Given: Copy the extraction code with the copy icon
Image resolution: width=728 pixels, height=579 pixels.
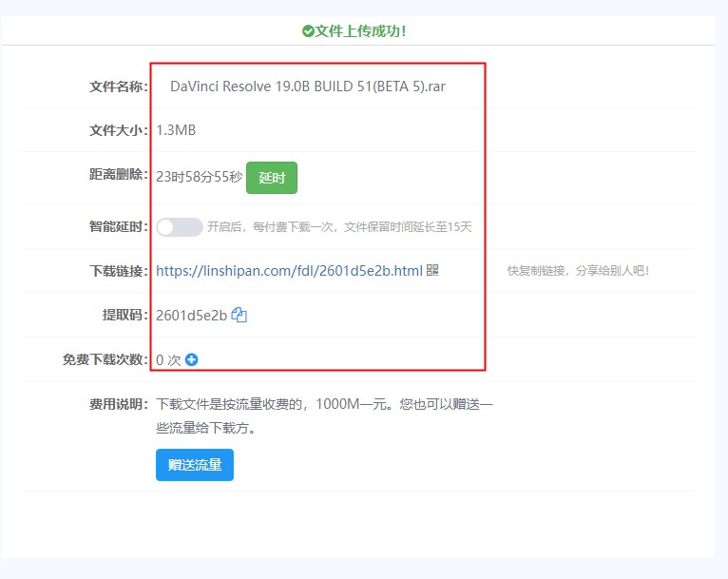Looking at the screenshot, I should (239, 315).
